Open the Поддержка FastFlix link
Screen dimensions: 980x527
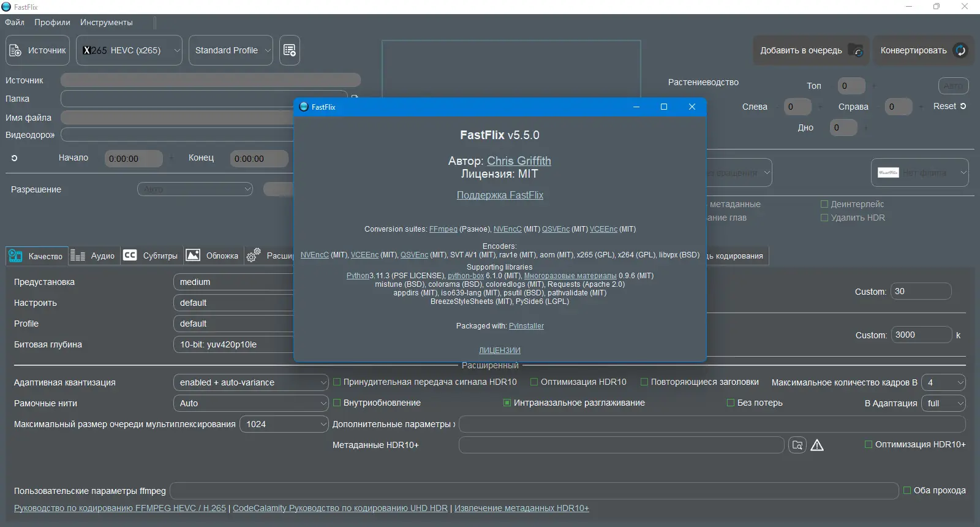[500, 195]
